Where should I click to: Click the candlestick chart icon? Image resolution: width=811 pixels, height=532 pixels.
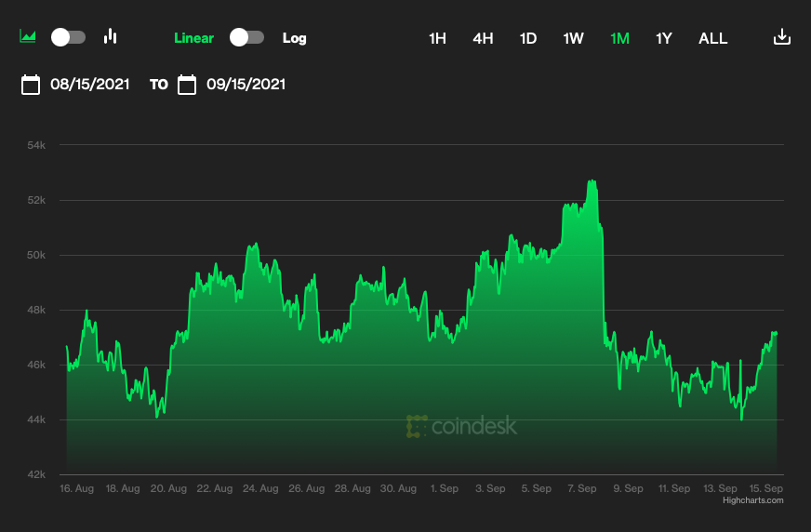tap(111, 37)
